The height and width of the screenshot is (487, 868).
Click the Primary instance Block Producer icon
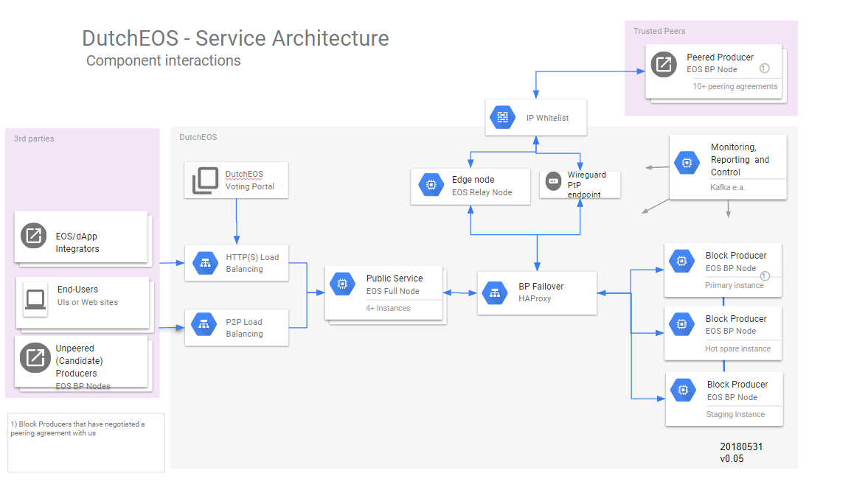tap(682, 261)
